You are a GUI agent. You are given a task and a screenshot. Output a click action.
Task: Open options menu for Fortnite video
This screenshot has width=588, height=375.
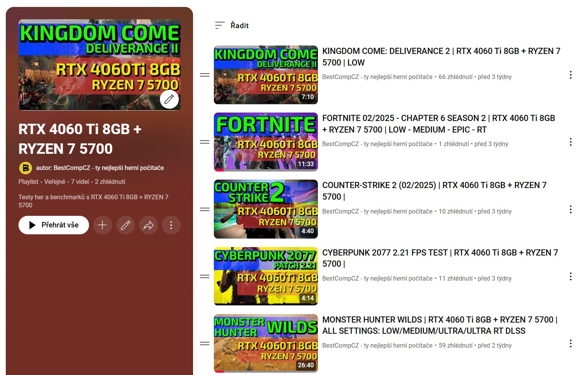tap(571, 142)
